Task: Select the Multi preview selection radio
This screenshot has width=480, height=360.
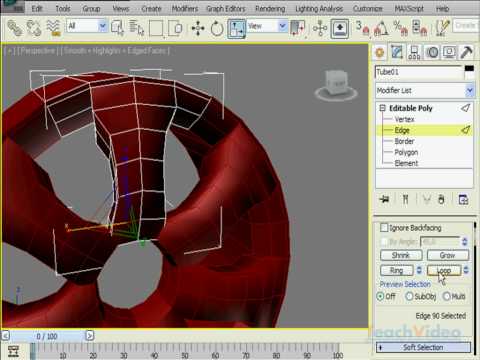Action: tap(447, 296)
